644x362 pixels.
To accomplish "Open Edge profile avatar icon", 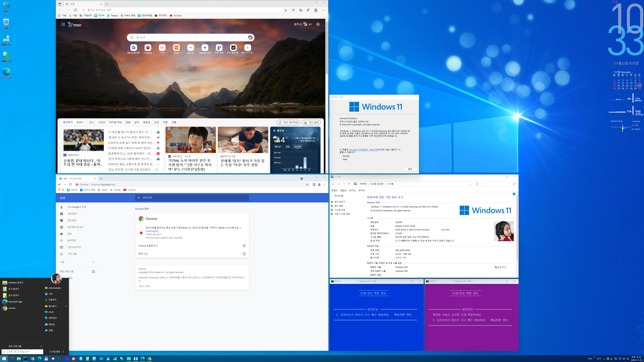I will pyautogui.click(x=316, y=10).
